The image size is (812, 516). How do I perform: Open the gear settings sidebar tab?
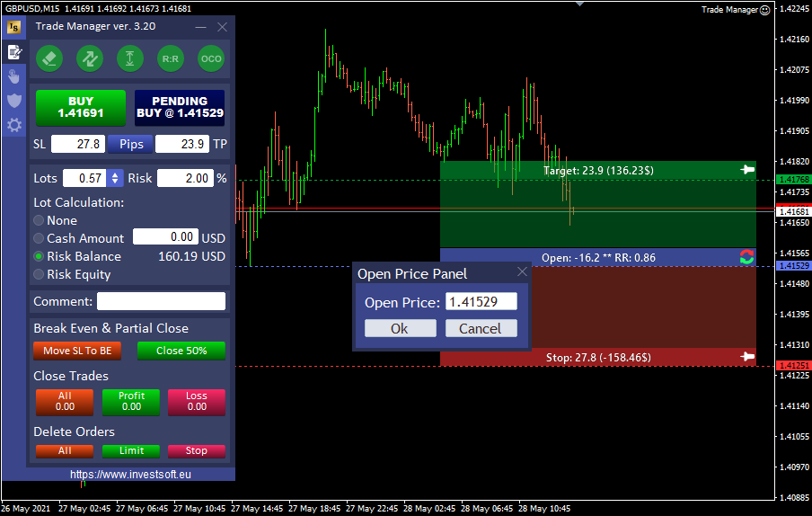tap(13, 125)
